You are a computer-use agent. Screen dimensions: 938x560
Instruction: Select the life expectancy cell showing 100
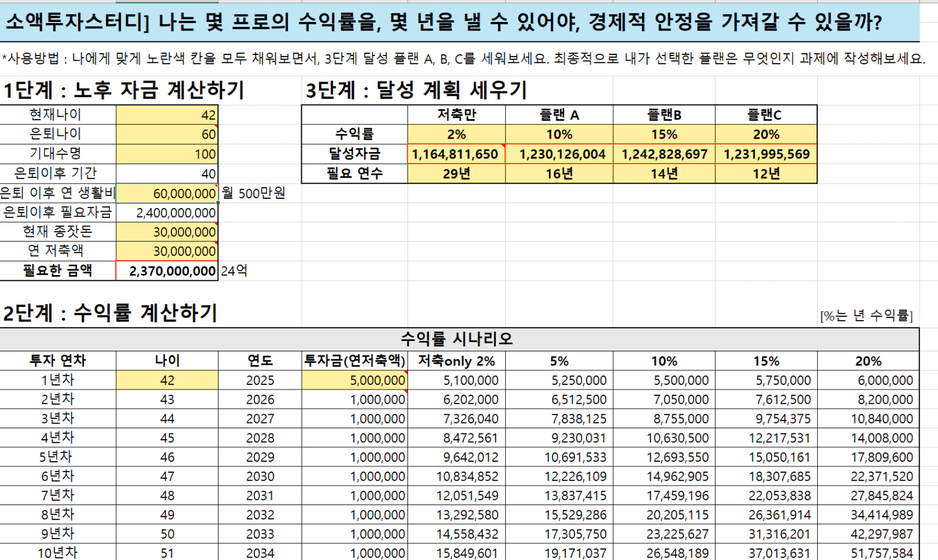pos(167,154)
